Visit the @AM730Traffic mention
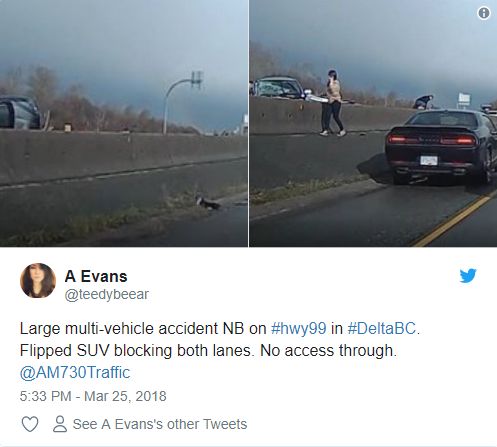Viewport: 497px width, 447px height. click(x=75, y=372)
